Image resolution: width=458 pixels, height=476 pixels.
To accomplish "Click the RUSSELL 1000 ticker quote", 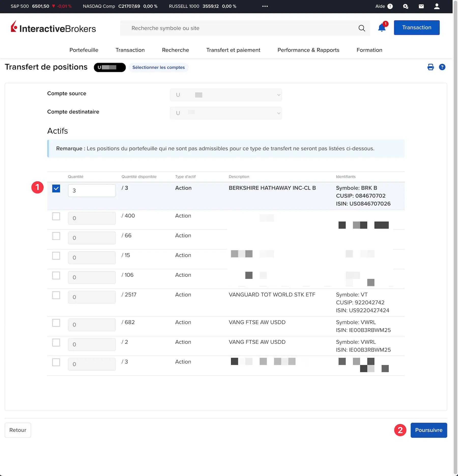I will click(x=203, y=6).
